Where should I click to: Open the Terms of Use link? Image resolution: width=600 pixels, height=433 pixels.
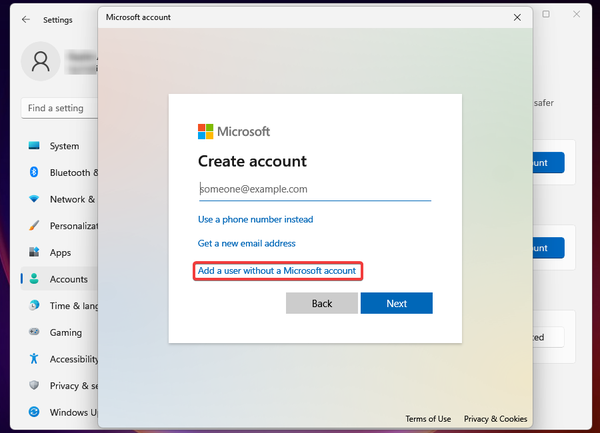(x=428, y=419)
